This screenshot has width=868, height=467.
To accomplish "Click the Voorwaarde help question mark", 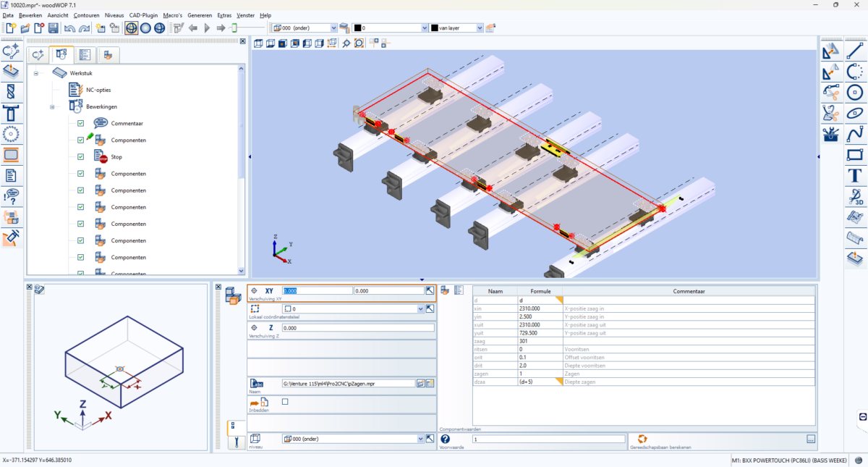I will point(446,438).
